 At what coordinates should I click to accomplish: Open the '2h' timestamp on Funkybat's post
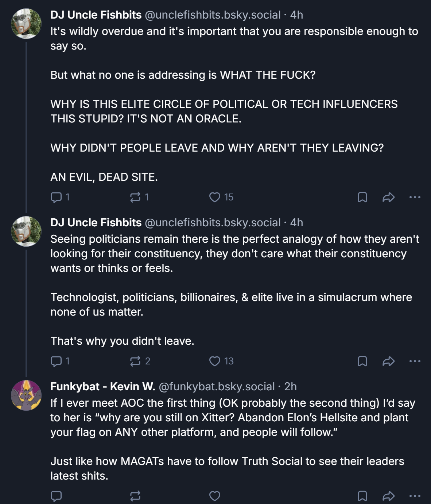coord(290,386)
